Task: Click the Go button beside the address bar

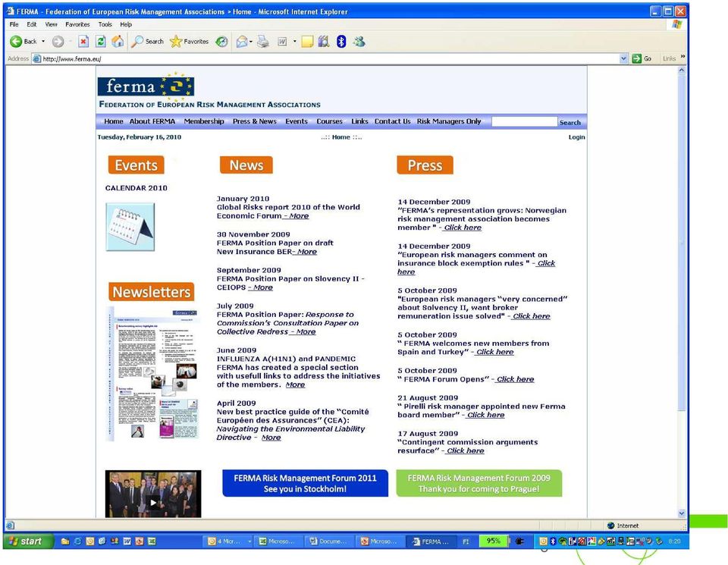Action: (642, 58)
